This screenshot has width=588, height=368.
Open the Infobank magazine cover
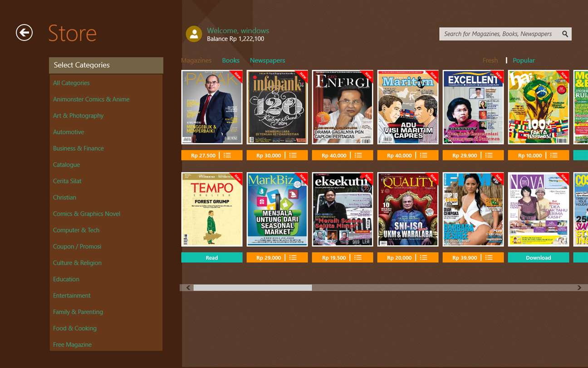[x=277, y=107]
